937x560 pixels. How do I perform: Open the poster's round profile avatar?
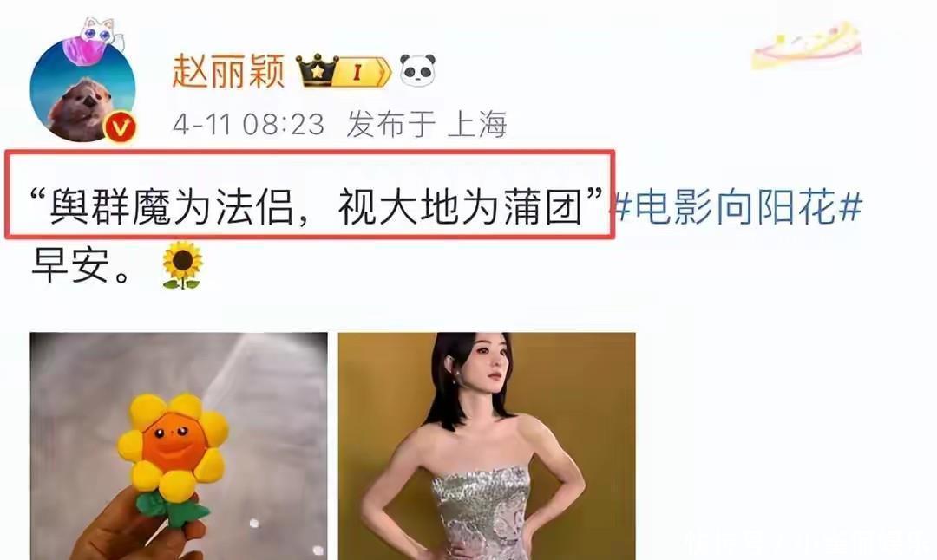pos(82,91)
